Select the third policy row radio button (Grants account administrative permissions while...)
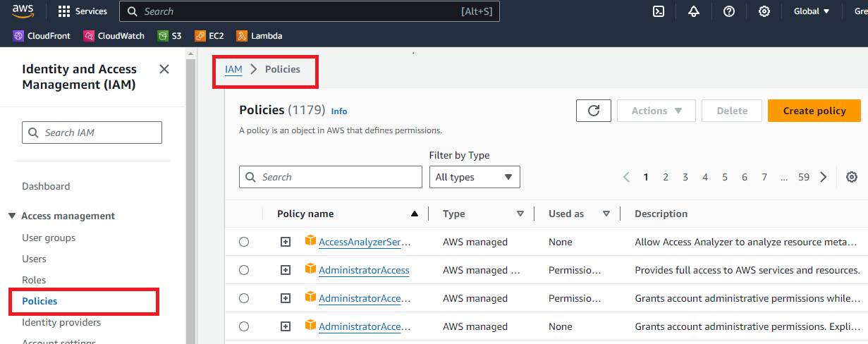Screen dimensions: 868x344 tap(244, 298)
